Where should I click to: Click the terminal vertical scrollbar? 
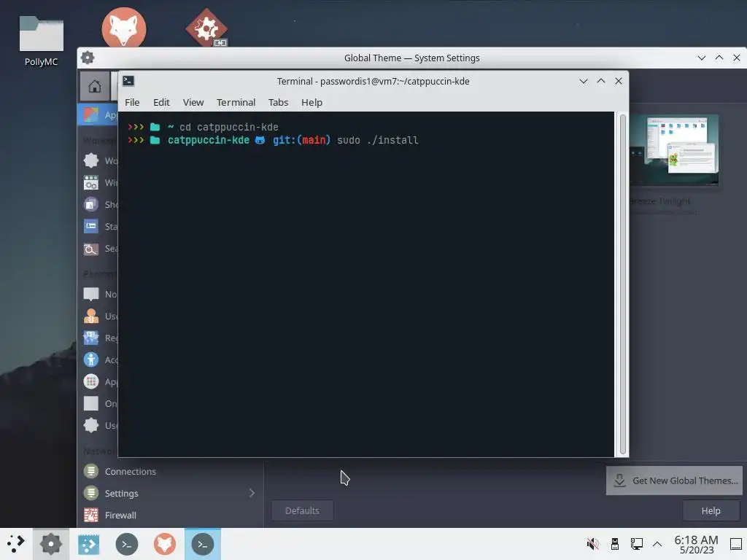[x=622, y=284]
